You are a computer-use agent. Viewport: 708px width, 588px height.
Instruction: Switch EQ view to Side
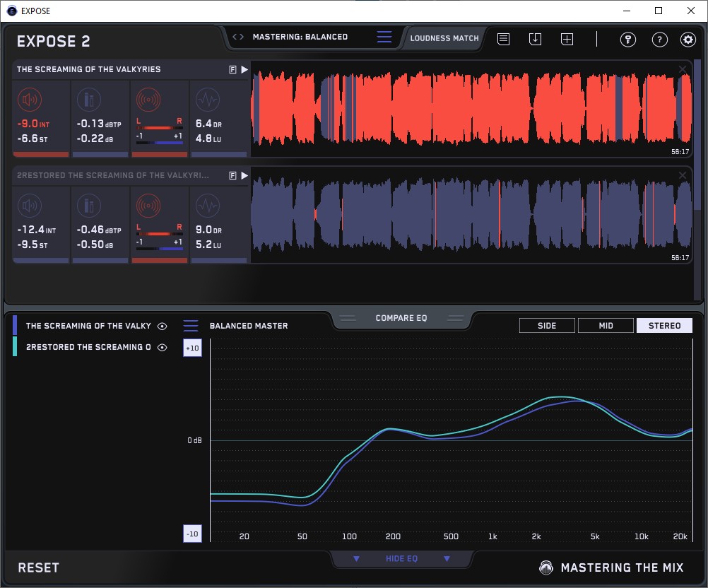point(547,326)
